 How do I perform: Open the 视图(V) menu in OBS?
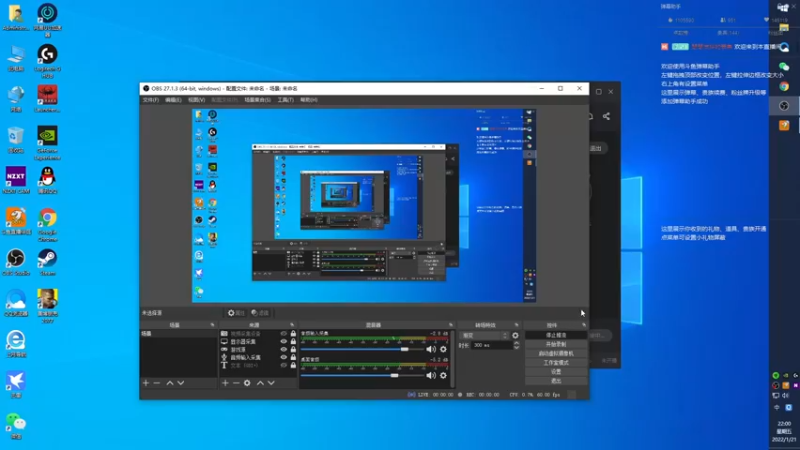(x=196, y=100)
